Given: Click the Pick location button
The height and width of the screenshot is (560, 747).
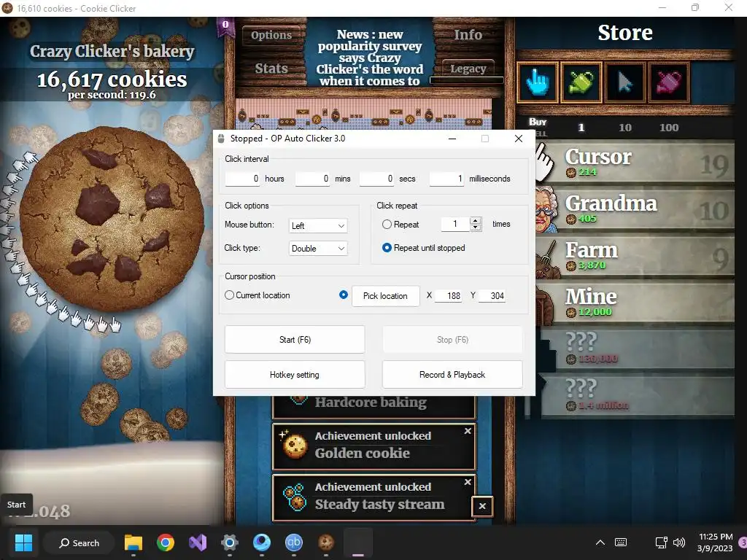Looking at the screenshot, I should tap(385, 296).
